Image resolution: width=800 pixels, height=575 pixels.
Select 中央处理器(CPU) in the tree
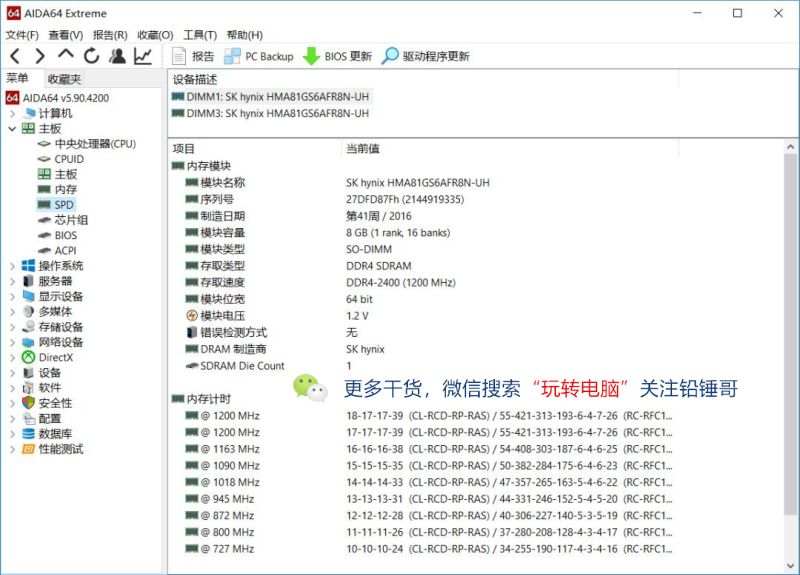[x=87, y=144]
